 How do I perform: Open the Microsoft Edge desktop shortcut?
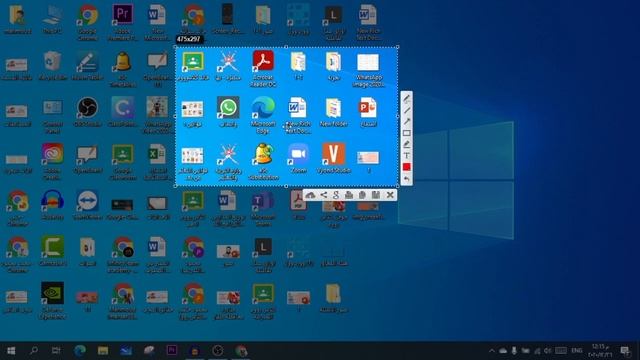(x=263, y=115)
